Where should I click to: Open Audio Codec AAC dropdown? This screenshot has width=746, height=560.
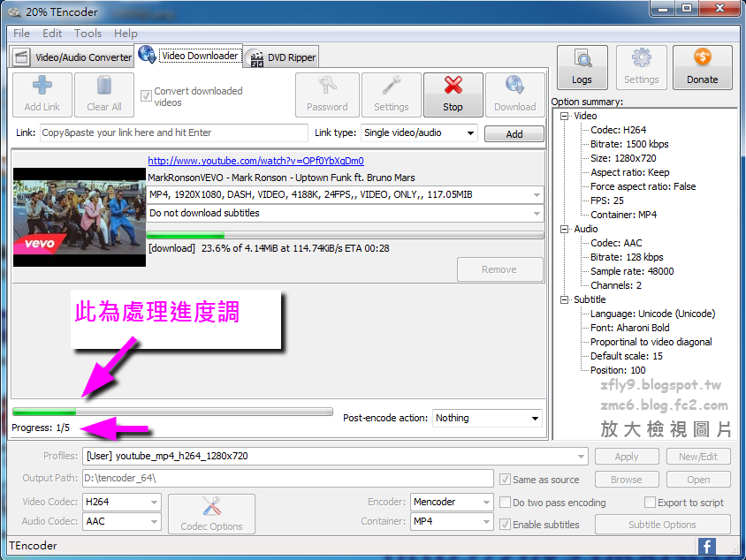[x=122, y=521]
